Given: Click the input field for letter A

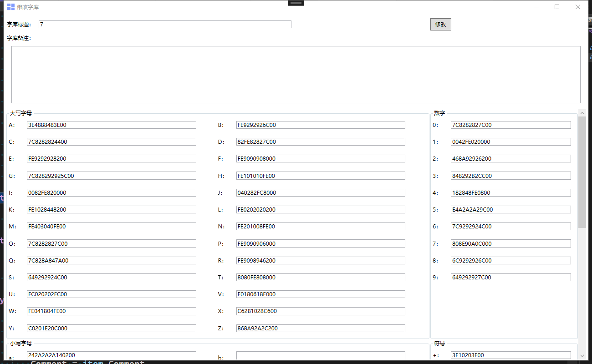Looking at the screenshot, I should coord(112,125).
